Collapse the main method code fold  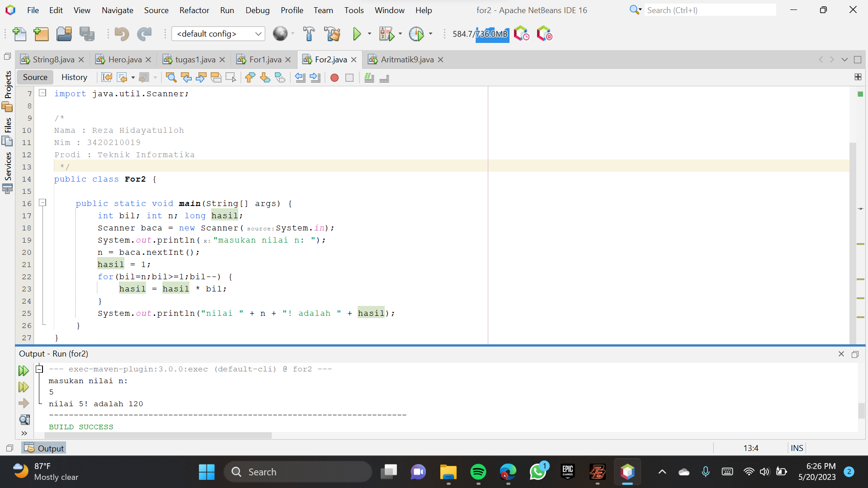click(x=42, y=203)
